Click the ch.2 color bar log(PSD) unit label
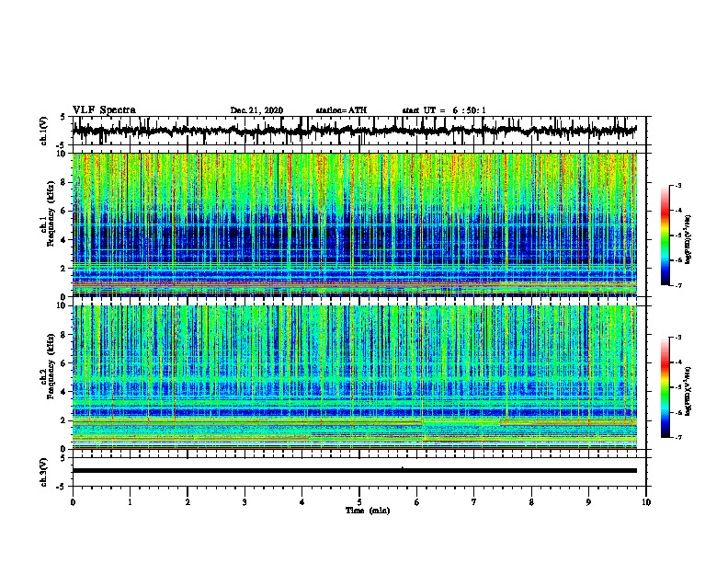The height and width of the screenshot is (563, 728). pyautogui.click(x=688, y=391)
